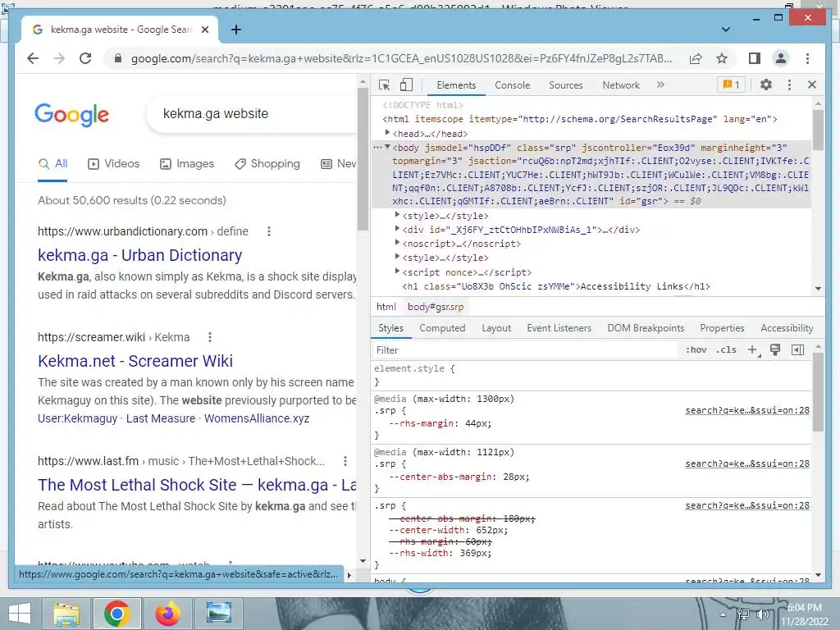Reload the Google search page
This screenshot has width=840, height=630.
tap(85, 58)
